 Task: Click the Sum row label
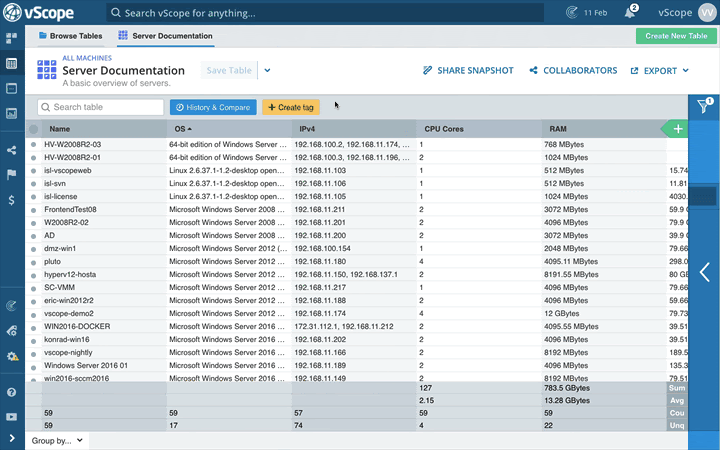pyautogui.click(x=677, y=388)
